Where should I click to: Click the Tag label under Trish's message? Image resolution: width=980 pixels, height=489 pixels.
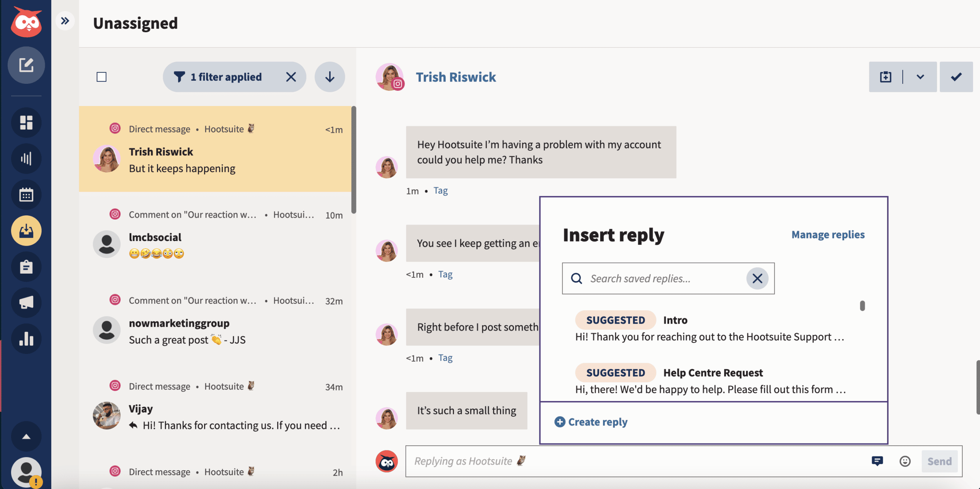[441, 190]
